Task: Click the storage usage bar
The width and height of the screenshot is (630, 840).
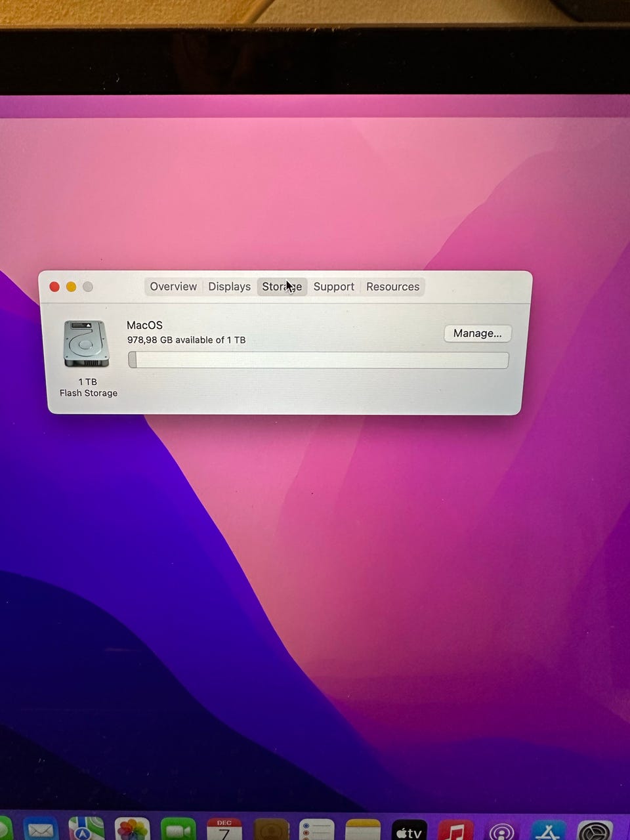Action: (318, 360)
